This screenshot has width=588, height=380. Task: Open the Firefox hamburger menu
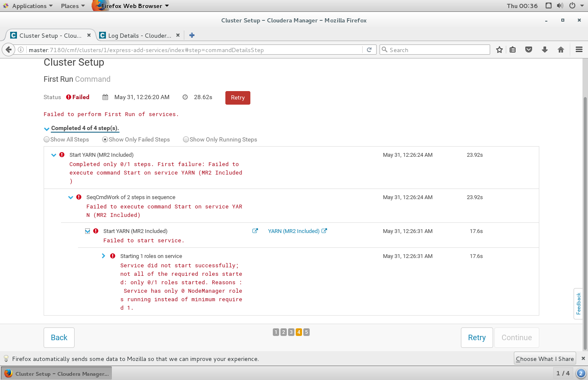579,50
